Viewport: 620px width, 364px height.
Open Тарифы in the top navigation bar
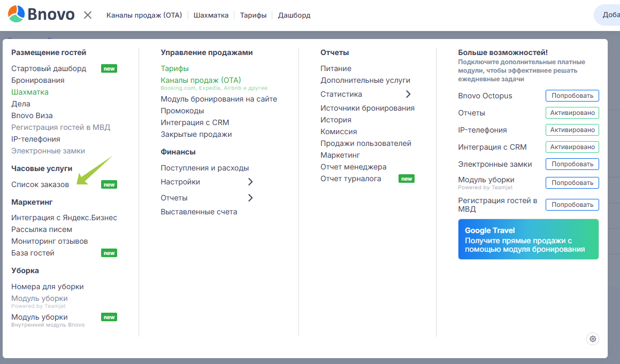coord(253,15)
